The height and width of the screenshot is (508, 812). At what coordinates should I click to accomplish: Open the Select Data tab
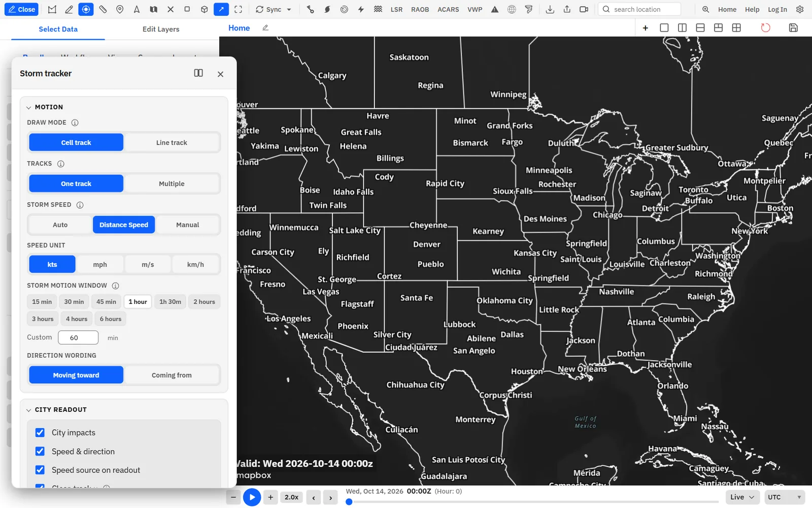click(x=58, y=29)
